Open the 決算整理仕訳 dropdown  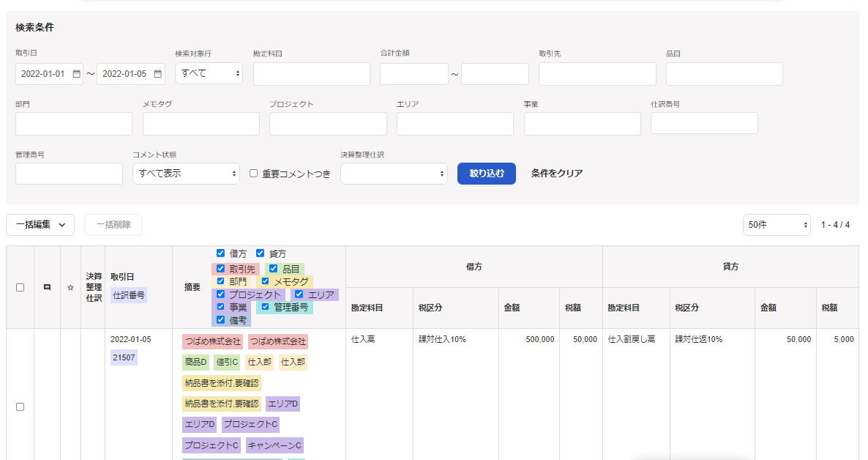click(x=394, y=174)
